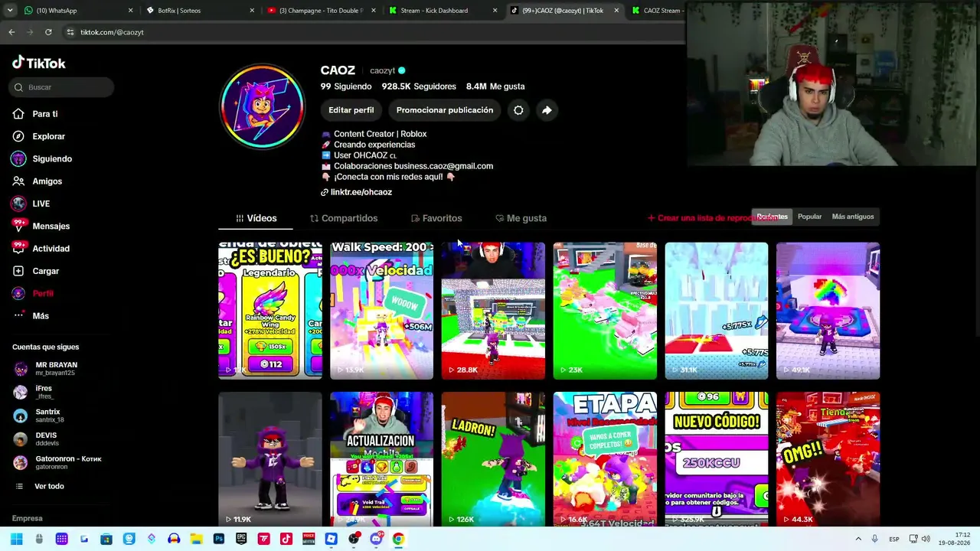Open the ¿ES BUENO? video thumbnail
This screenshot has width=980, height=551.
point(269,311)
